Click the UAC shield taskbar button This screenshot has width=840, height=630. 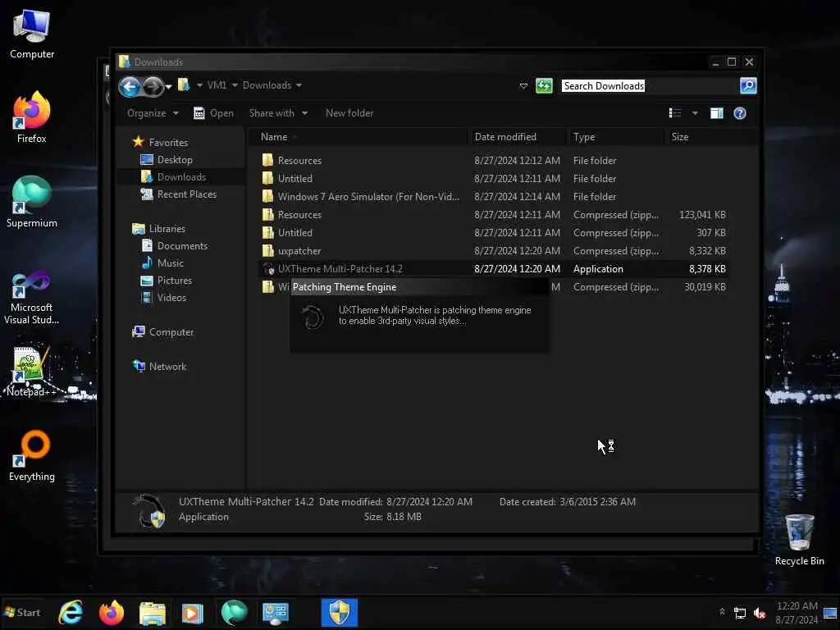(339, 612)
